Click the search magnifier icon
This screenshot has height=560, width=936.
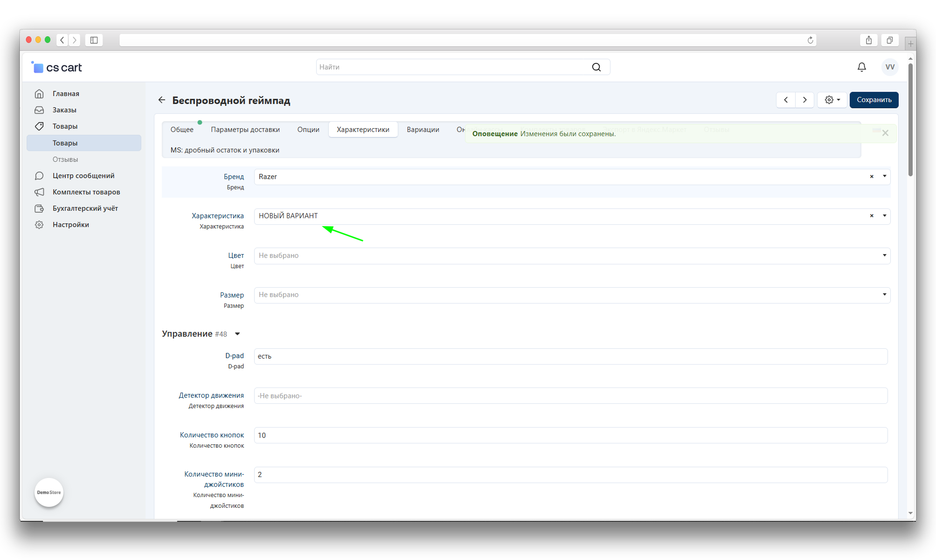point(596,67)
